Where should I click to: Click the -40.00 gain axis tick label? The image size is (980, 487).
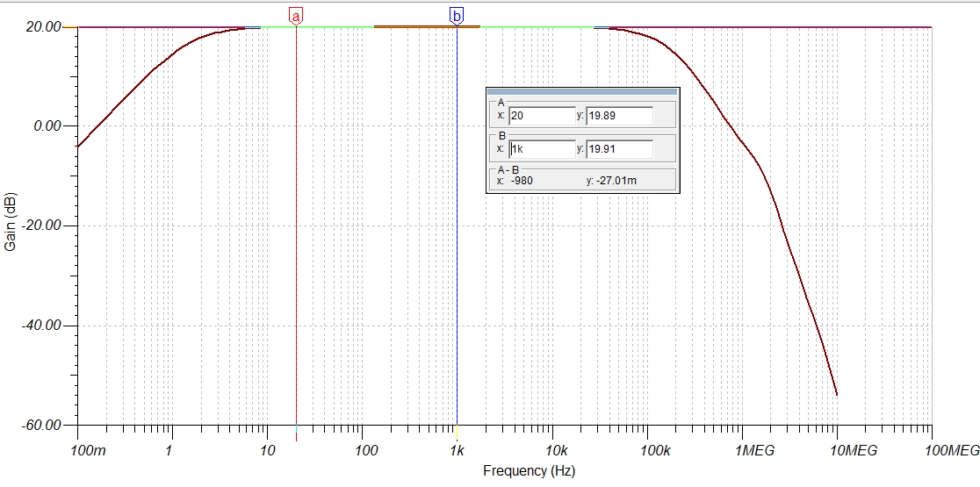[42, 326]
